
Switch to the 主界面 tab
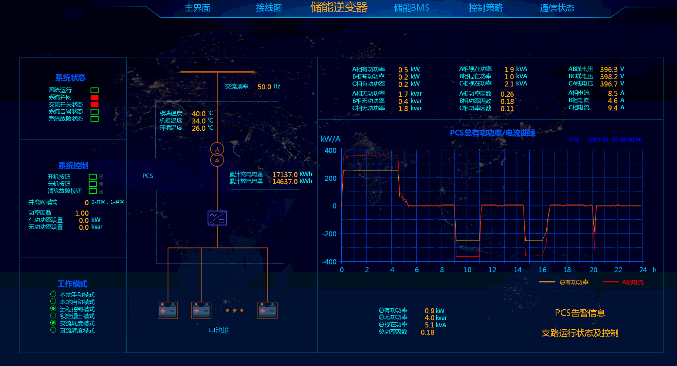[197, 8]
